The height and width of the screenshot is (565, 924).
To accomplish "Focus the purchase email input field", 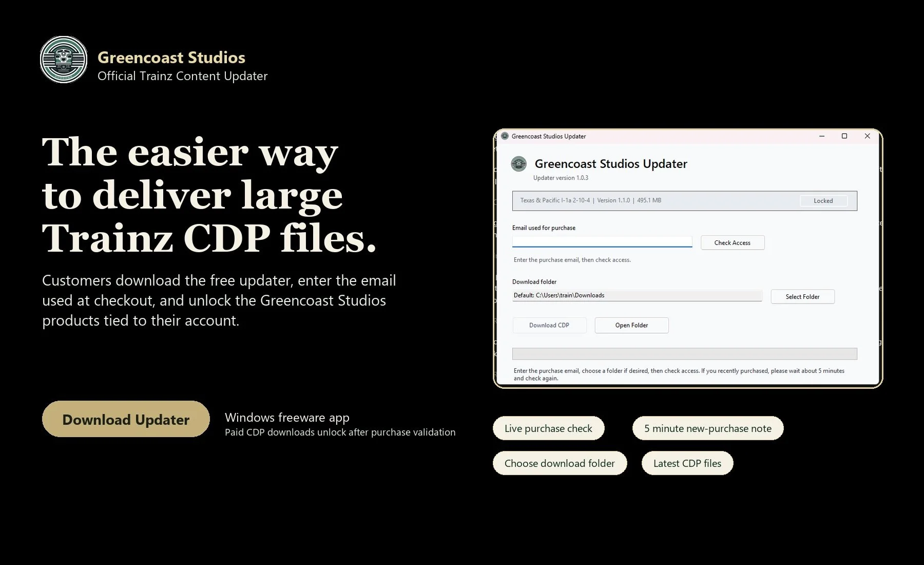I will [x=602, y=242].
